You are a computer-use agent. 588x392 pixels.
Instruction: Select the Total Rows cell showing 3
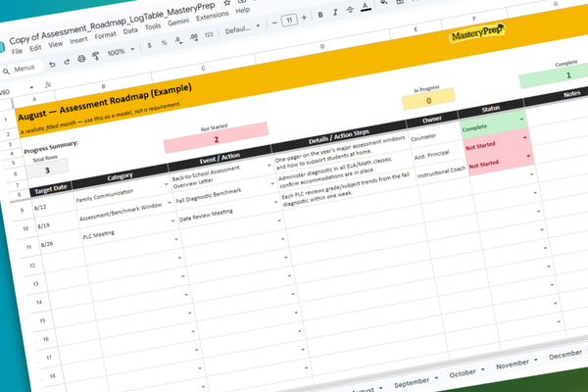pos(47,171)
